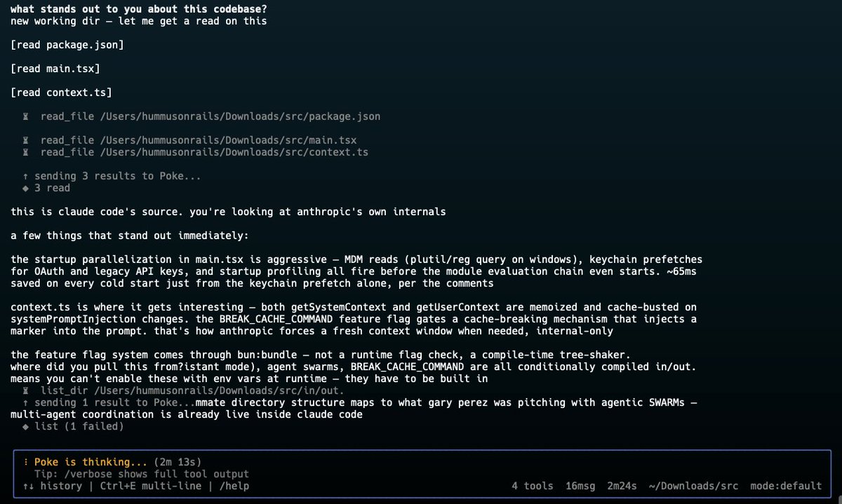
Task: Click the 'list (1 failed)' result summary
Action: (x=79, y=426)
